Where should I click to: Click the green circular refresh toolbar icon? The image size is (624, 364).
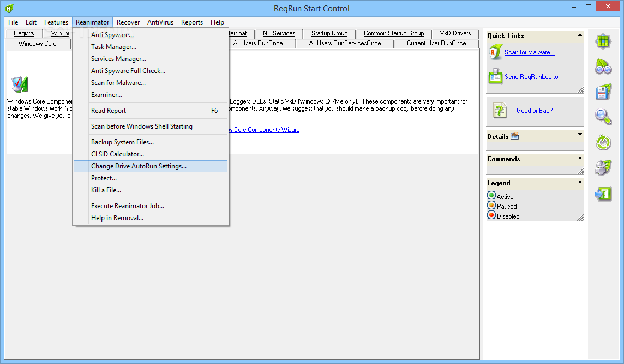tap(603, 142)
